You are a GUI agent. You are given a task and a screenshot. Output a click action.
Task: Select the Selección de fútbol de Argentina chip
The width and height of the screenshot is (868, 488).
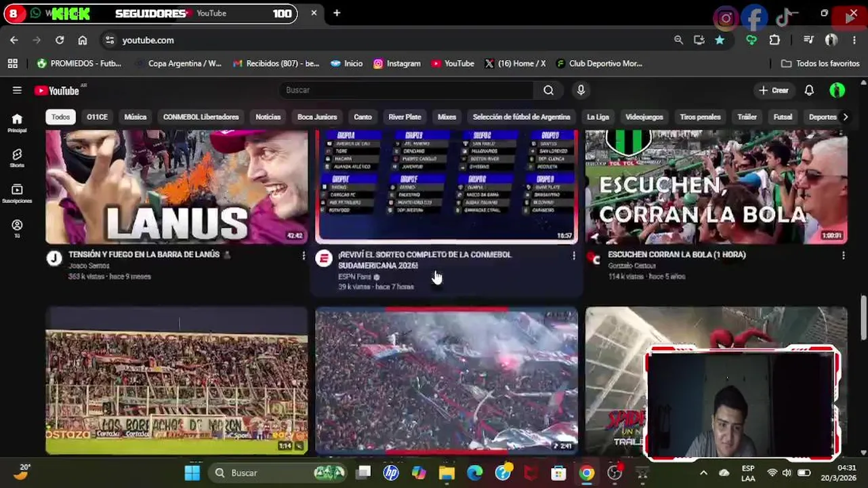(x=521, y=117)
